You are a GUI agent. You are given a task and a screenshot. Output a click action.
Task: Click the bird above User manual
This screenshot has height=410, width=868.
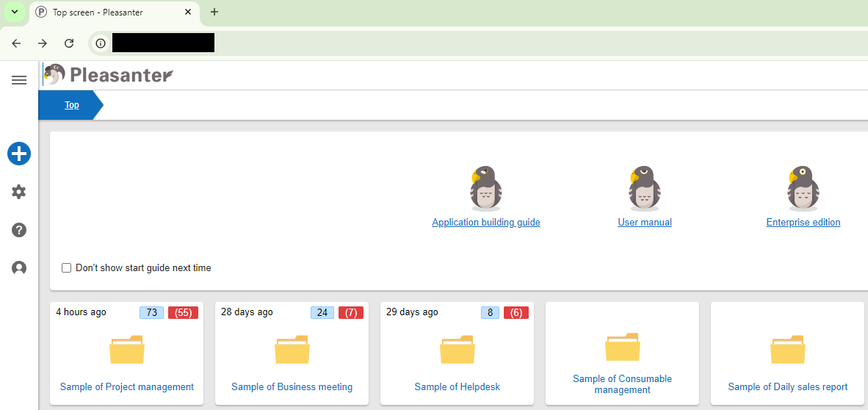click(x=644, y=188)
